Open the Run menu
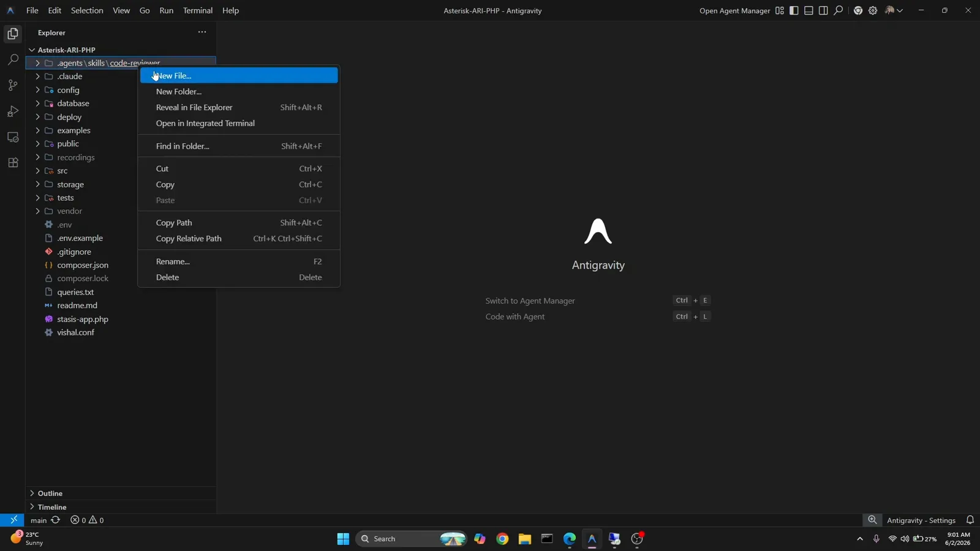The image size is (980, 551). (x=166, y=10)
